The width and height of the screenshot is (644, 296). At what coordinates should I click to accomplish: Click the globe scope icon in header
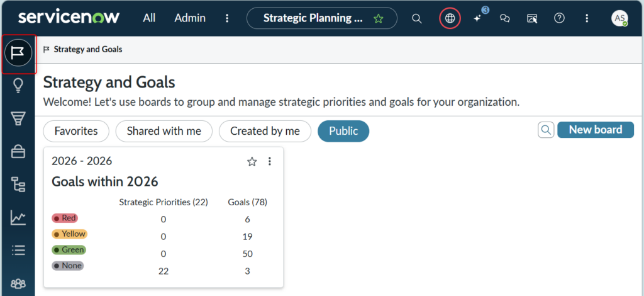[x=450, y=18]
